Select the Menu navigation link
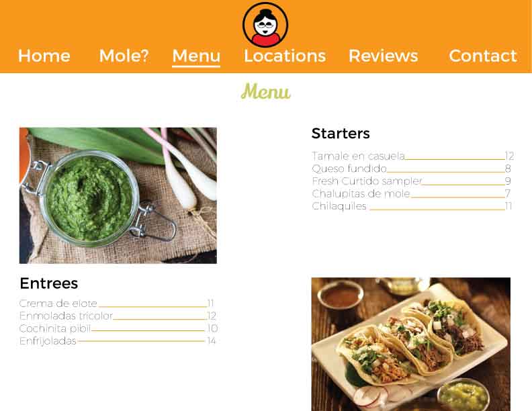Viewport: 532px width, 411px height. point(196,56)
